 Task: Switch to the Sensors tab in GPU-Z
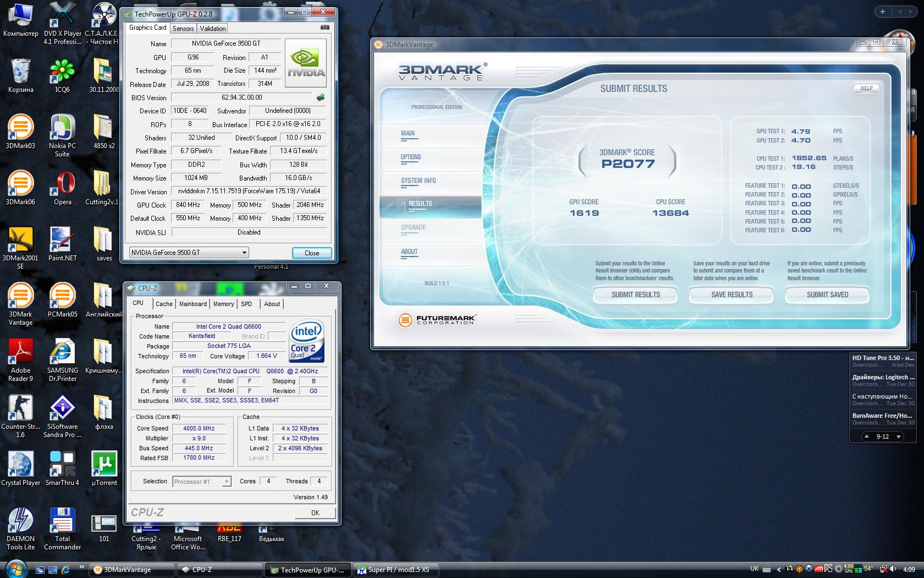point(183,29)
